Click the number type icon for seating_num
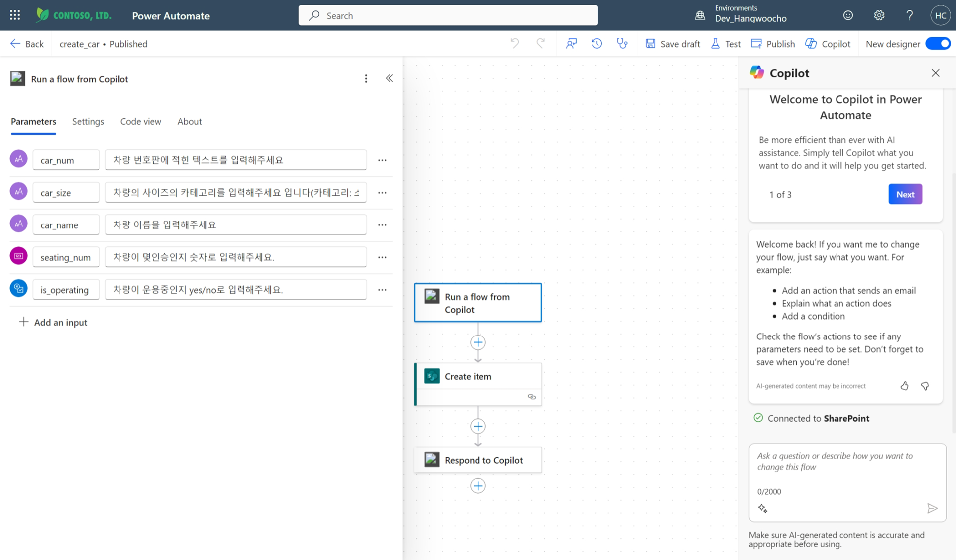The image size is (956, 560). tap(19, 256)
